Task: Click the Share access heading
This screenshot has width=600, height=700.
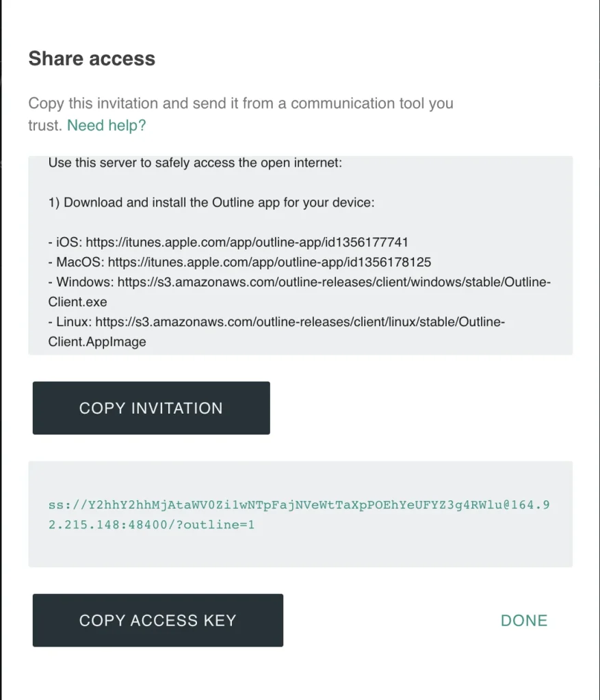Action: pyautogui.click(x=92, y=59)
